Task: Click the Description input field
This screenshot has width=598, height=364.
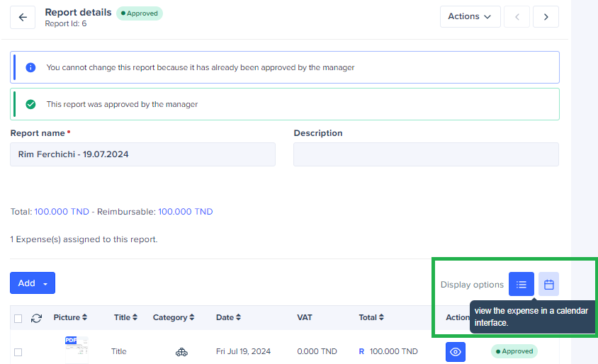Action: click(x=426, y=154)
